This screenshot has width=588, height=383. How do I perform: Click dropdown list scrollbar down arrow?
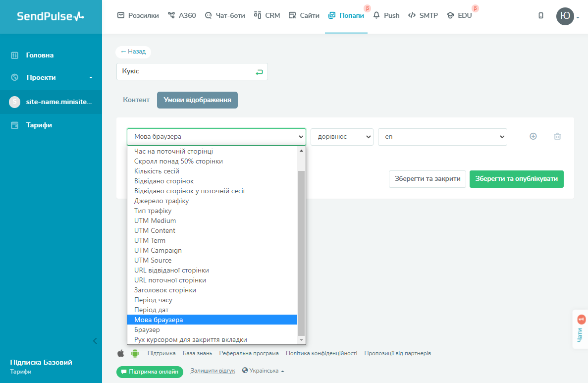301,340
